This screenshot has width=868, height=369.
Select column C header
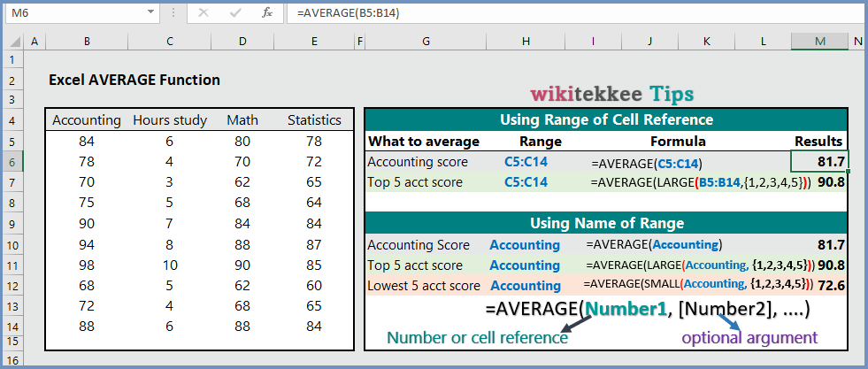pos(169,41)
